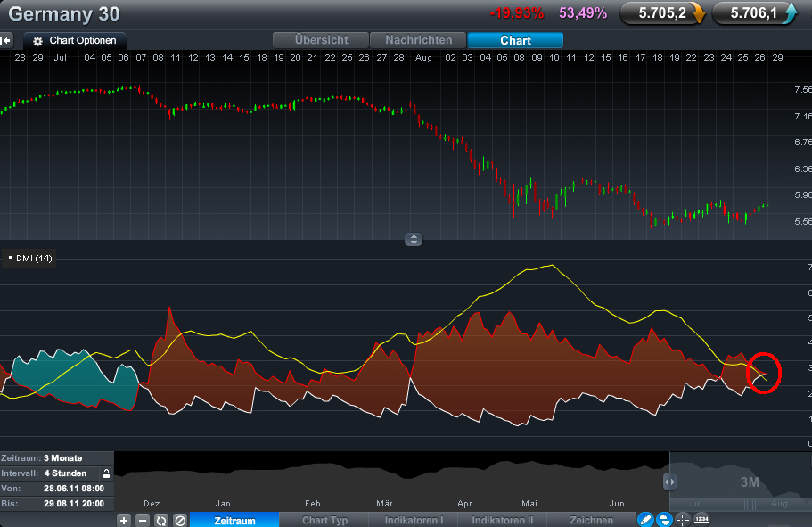Screen dimensions: 812x527
Task: Click the reset/cancel circle-slash icon
Action: [x=180, y=520]
